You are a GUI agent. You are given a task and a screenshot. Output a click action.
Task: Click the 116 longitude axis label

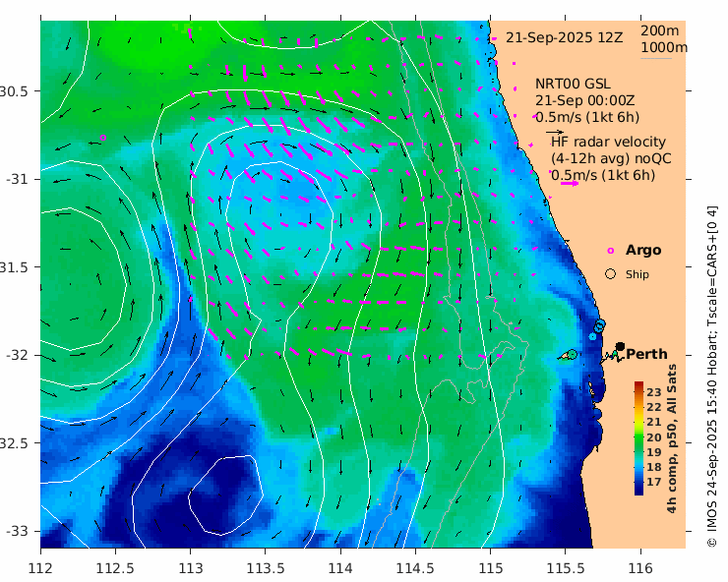point(640,568)
